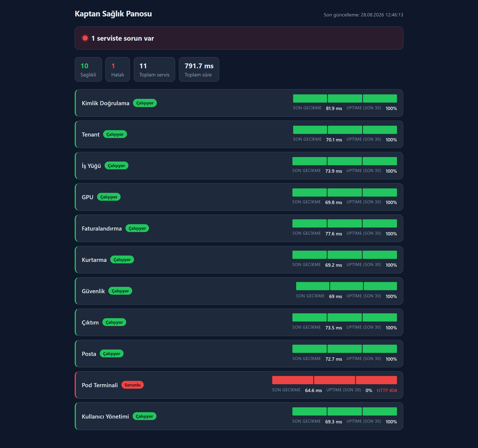Click the Posta Çalışıyor badge
The width and height of the screenshot is (478, 448).
pyautogui.click(x=112, y=354)
